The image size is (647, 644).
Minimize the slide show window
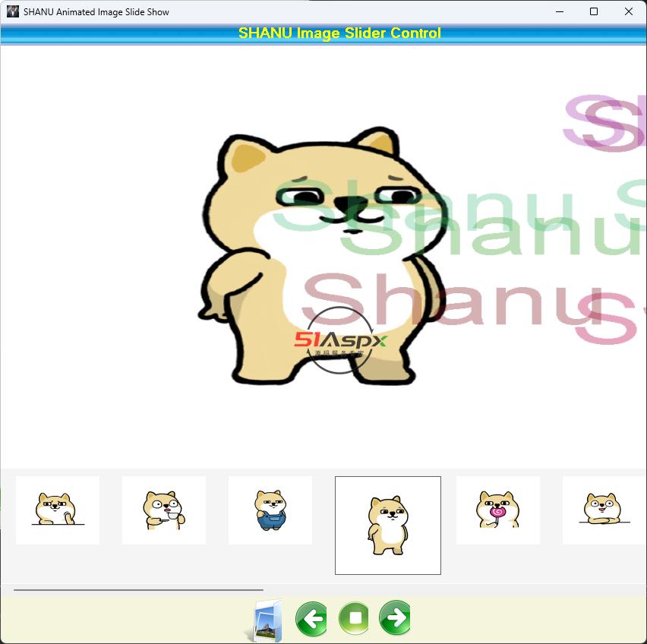point(560,11)
